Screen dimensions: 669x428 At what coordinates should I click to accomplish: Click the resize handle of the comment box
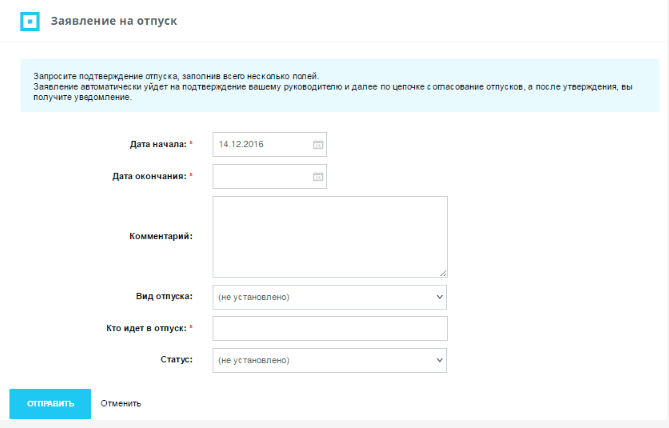click(442, 271)
